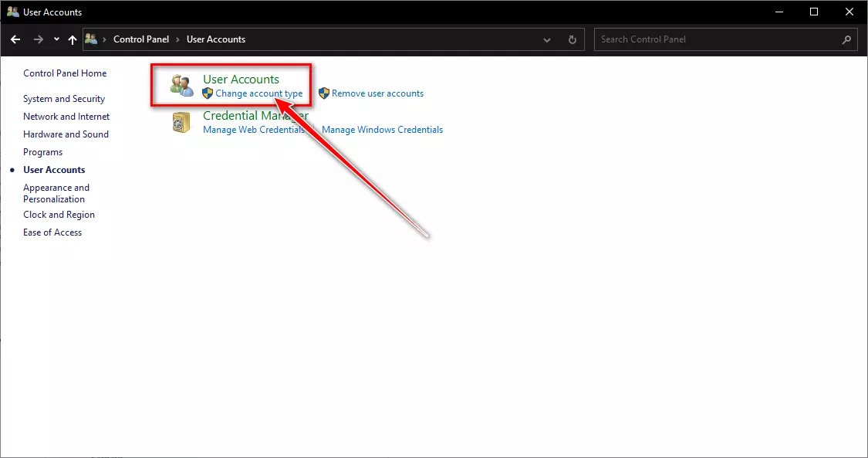The width and height of the screenshot is (868, 458).
Task: Click Remove user accounts link
Action: (377, 93)
